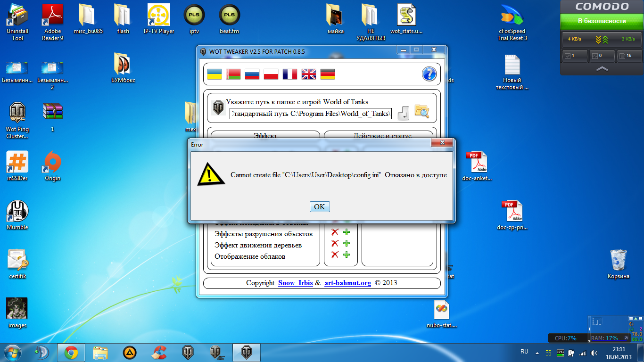Open Mumble desktop icon

(x=17, y=215)
